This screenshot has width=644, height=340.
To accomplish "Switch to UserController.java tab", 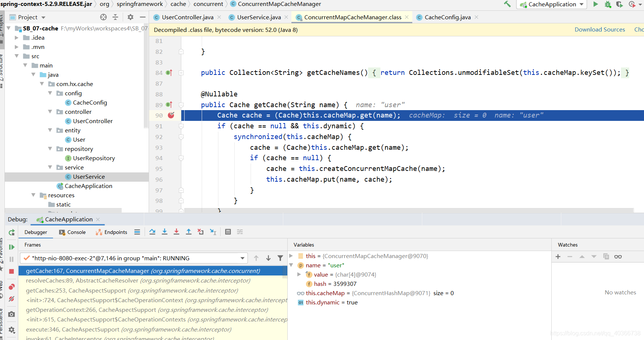I will click(188, 17).
